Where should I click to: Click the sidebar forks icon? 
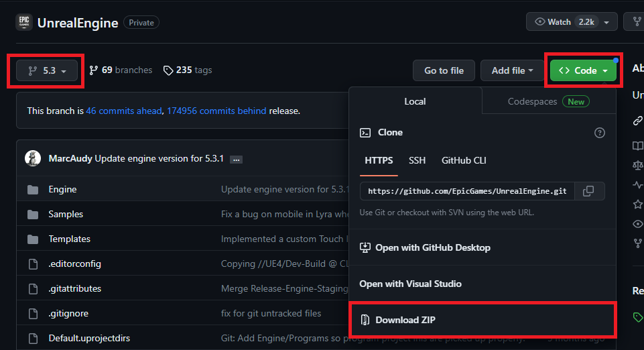pyautogui.click(x=637, y=243)
